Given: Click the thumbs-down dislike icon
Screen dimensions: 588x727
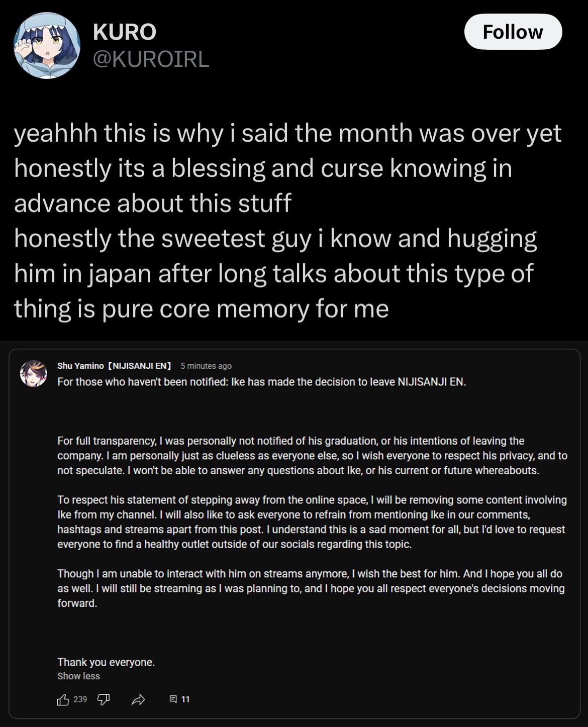Looking at the screenshot, I should tap(103, 699).
